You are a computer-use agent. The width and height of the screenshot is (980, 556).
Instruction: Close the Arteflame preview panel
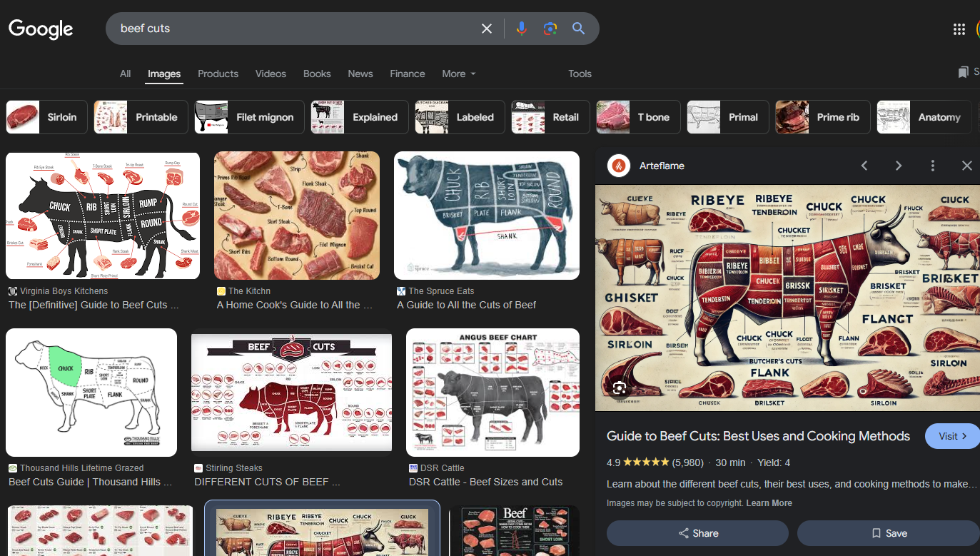(x=967, y=166)
